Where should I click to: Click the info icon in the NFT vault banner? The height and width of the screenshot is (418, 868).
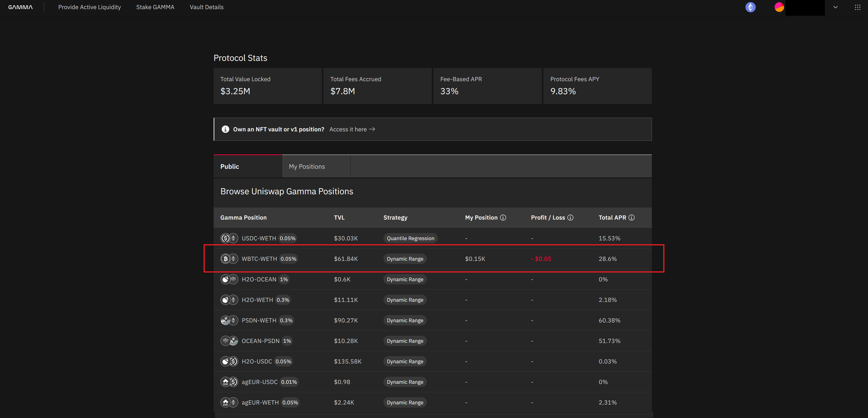point(225,129)
